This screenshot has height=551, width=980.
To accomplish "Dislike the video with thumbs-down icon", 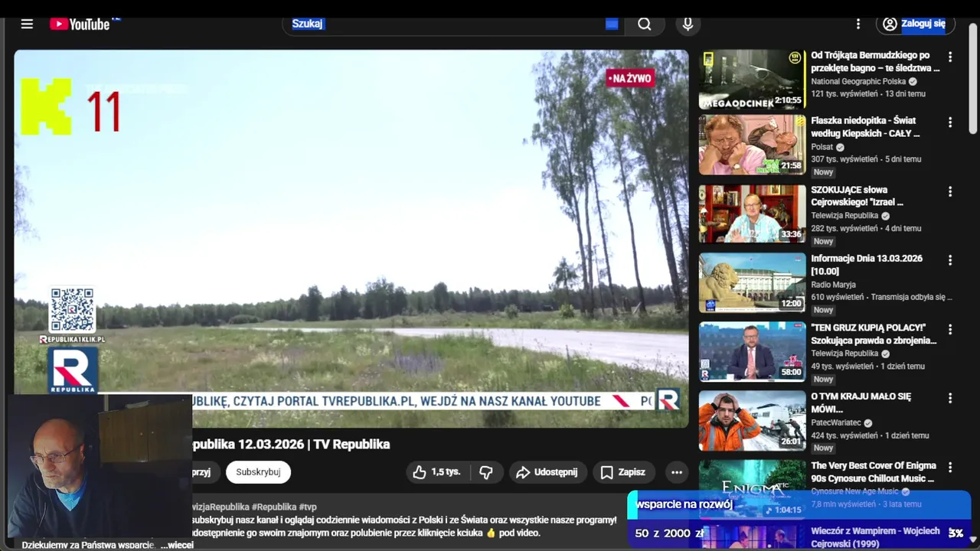I will coord(486,472).
